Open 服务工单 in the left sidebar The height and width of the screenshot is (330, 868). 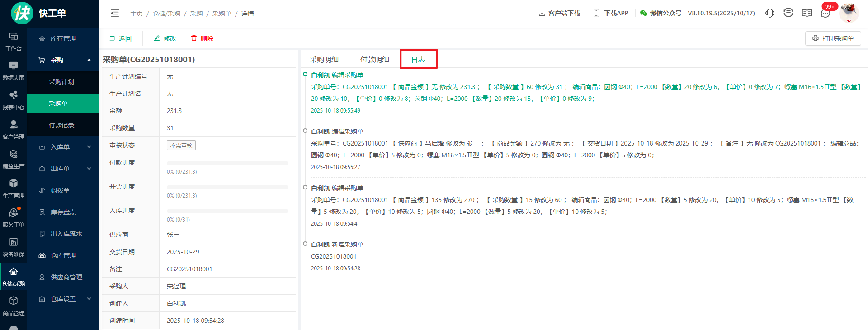14,218
